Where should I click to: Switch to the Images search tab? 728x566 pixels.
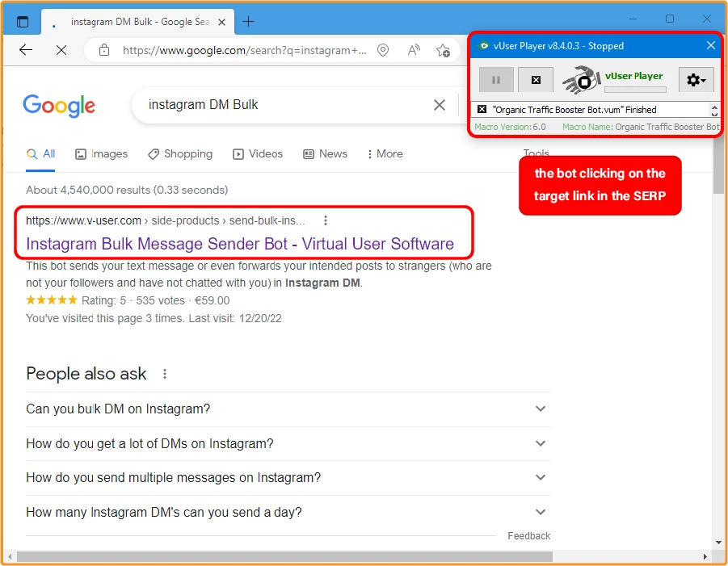coord(101,154)
